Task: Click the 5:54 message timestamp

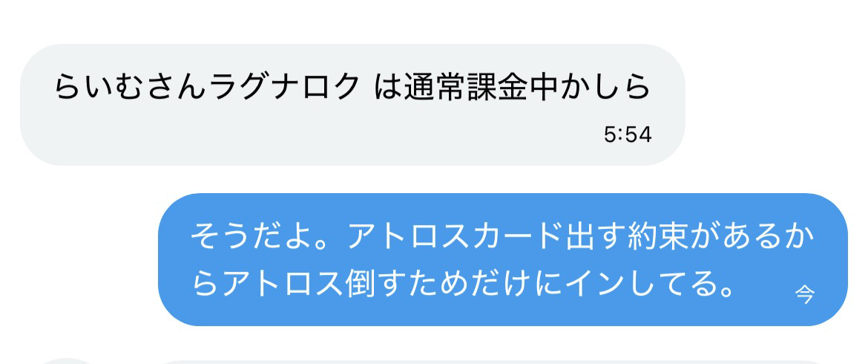Action: pos(628,134)
